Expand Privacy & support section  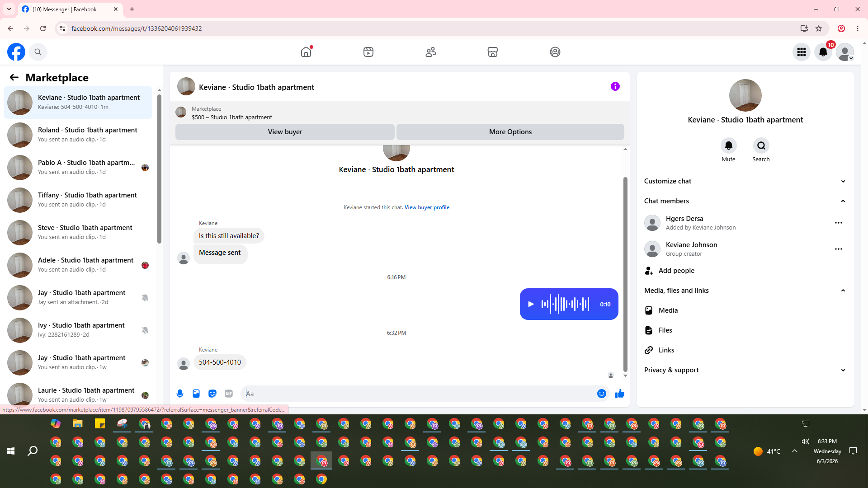coord(745,370)
